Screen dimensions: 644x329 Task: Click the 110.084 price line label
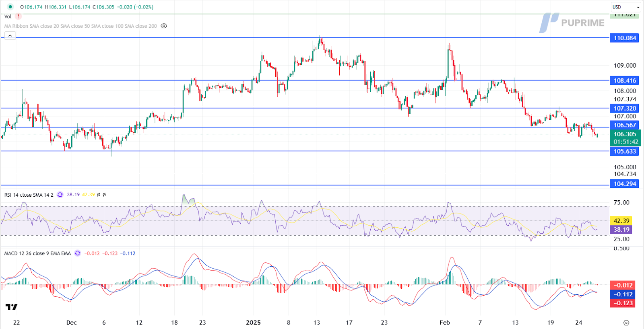[x=624, y=38]
